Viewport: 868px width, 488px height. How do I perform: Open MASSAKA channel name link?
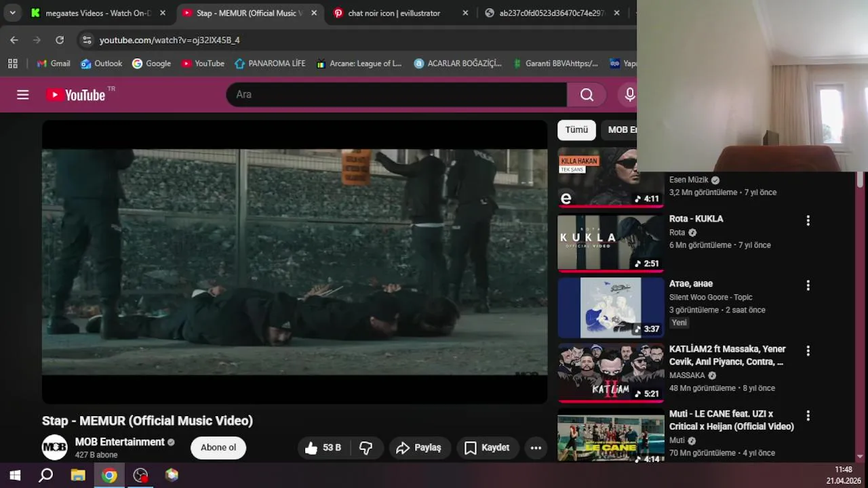tap(687, 375)
